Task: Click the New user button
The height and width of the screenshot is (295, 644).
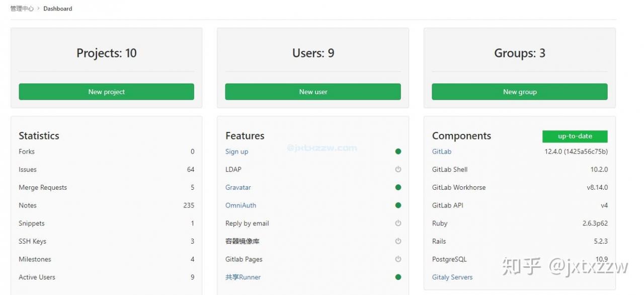Action: pos(313,92)
